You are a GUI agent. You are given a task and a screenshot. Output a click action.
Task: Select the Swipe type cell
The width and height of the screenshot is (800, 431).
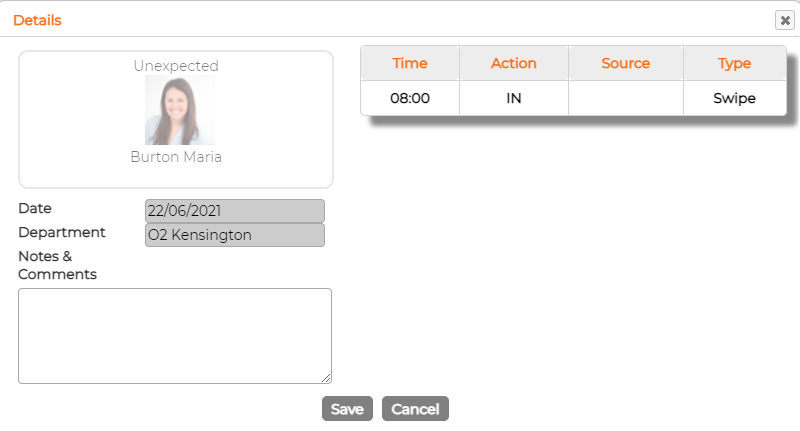(735, 98)
